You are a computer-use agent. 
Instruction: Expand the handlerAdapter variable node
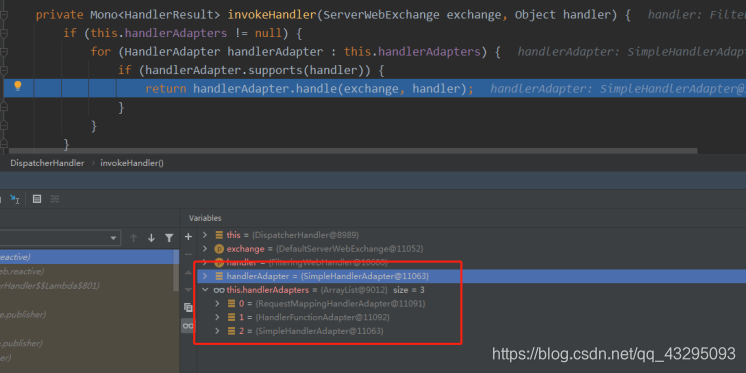(x=205, y=276)
